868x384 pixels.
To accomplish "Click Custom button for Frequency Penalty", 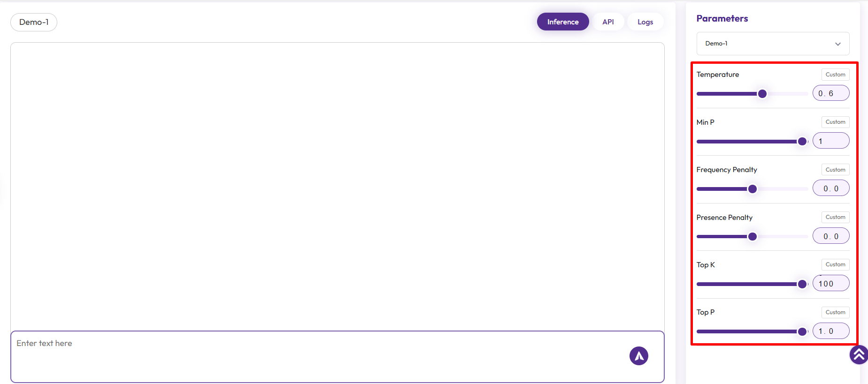I will (835, 170).
